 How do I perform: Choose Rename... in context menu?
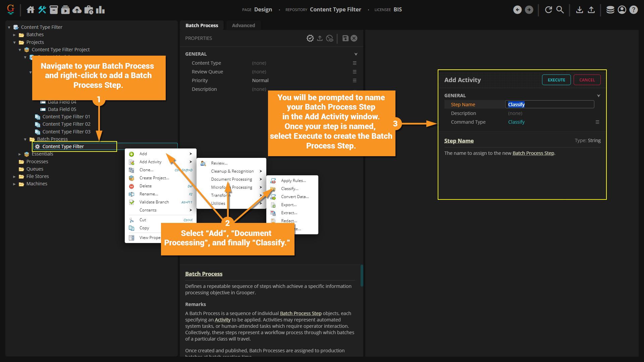tap(161, 194)
